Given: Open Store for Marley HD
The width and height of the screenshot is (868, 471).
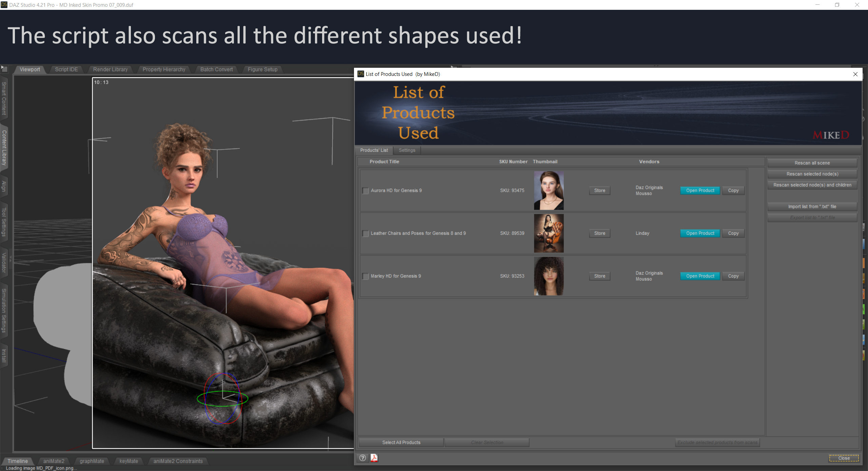Looking at the screenshot, I should (599, 276).
